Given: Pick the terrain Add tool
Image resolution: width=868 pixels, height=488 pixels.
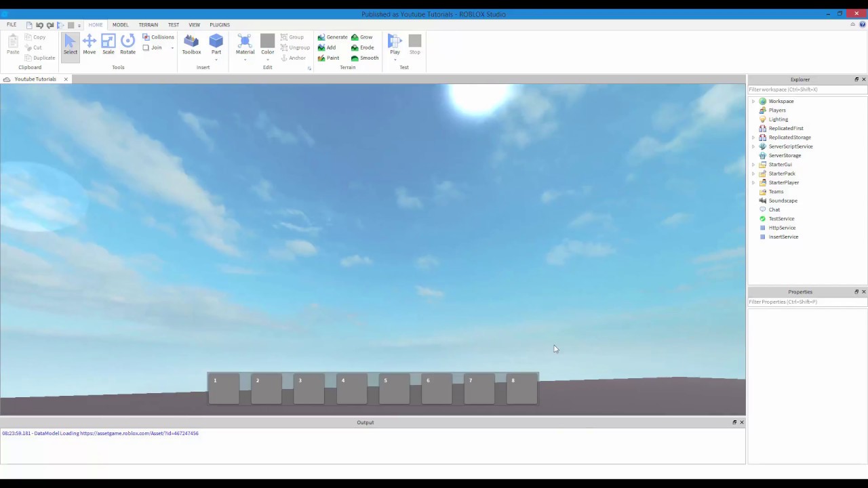Looking at the screenshot, I should tap(327, 47).
